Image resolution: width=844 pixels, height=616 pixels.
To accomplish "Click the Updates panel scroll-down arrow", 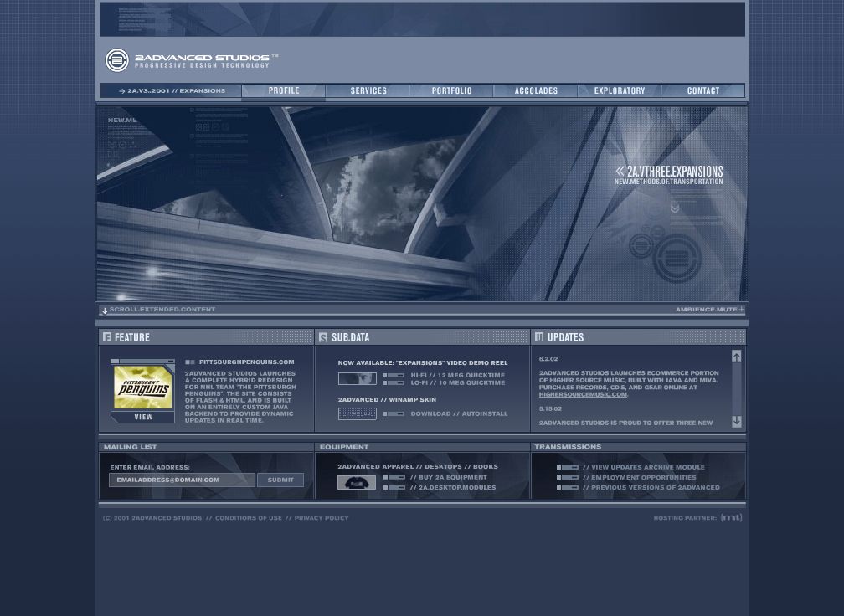I will pos(736,421).
